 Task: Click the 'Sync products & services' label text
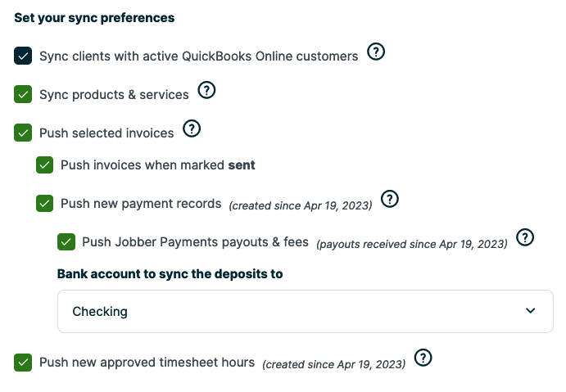click(114, 95)
